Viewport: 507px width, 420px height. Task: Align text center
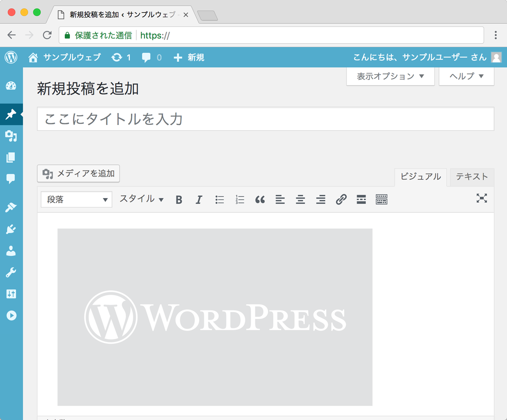(x=301, y=200)
